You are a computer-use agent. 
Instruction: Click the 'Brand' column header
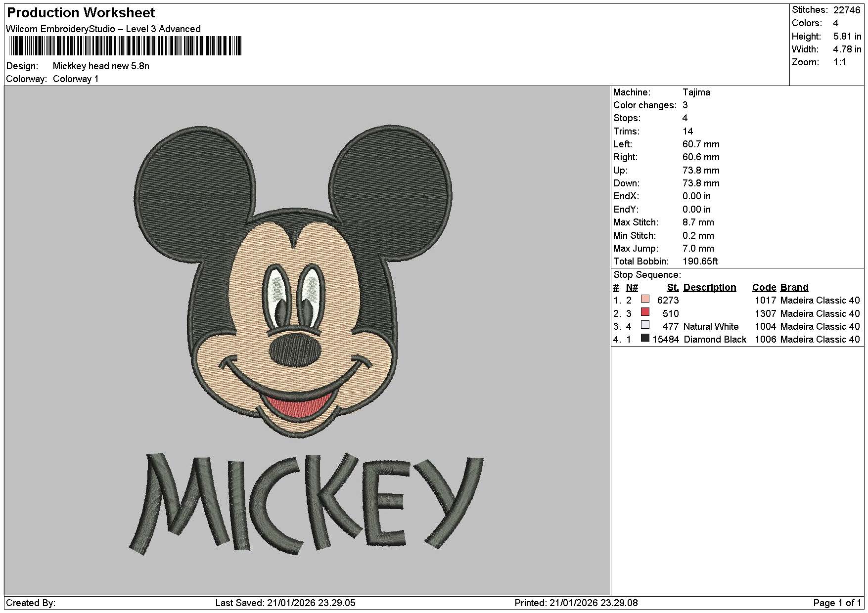point(794,287)
